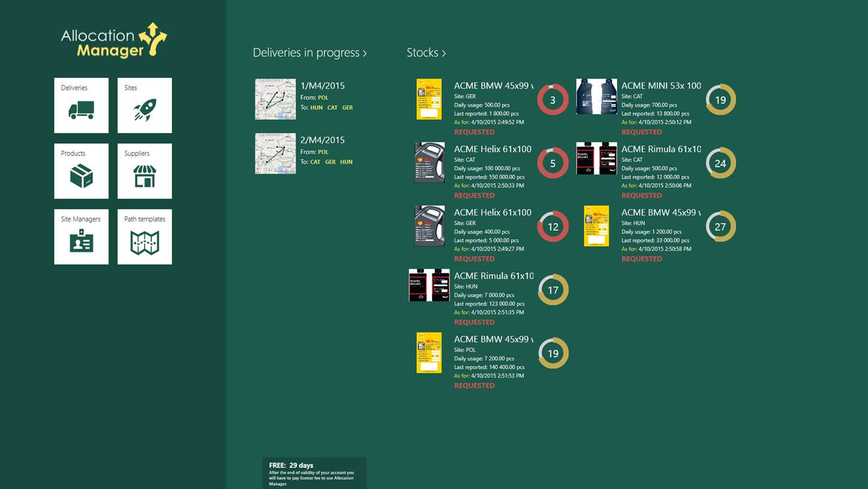Click POL origin of delivery 1/M4/2015
This screenshot has height=489, width=868.
[323, 98]
